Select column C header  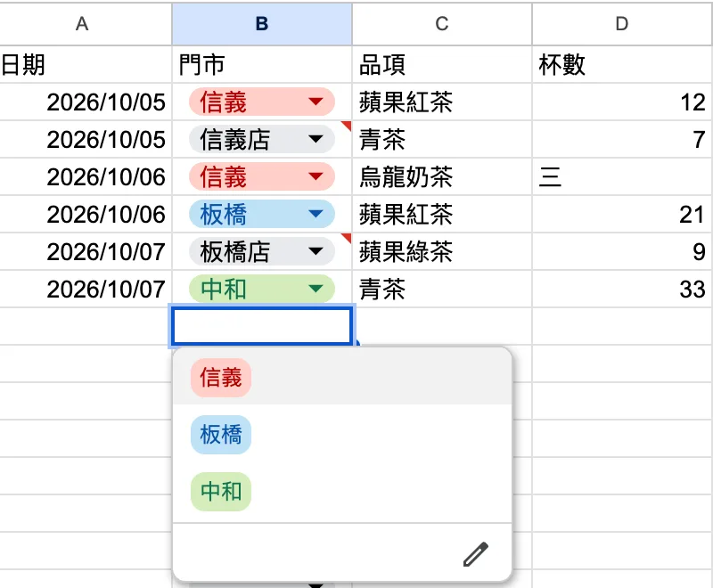pos(442,24)
